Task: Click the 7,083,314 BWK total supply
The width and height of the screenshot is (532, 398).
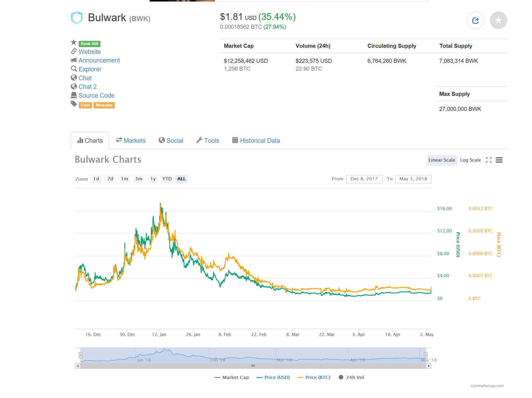Action: (x=458, y=61)
